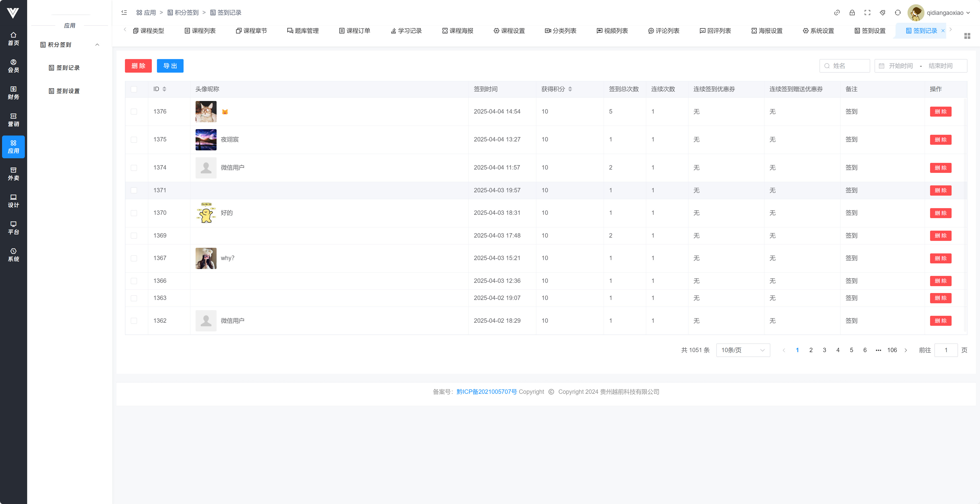Collapse sidebar with menu fold icon
Image resolution: width=980 pixels, height=504 pixels.
pos(124,13)
